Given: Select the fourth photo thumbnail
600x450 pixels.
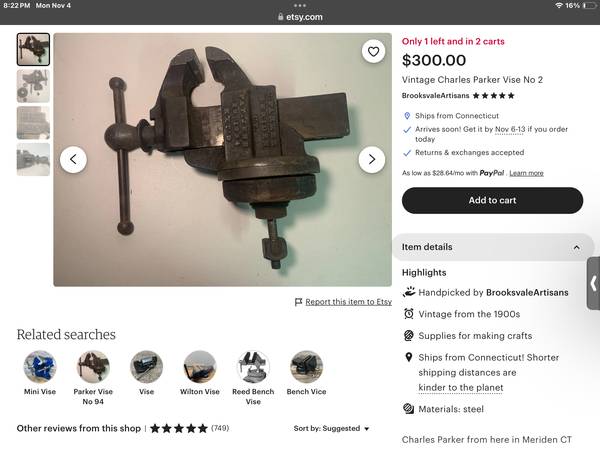Looking at the screenshot, I should (33, 160).
